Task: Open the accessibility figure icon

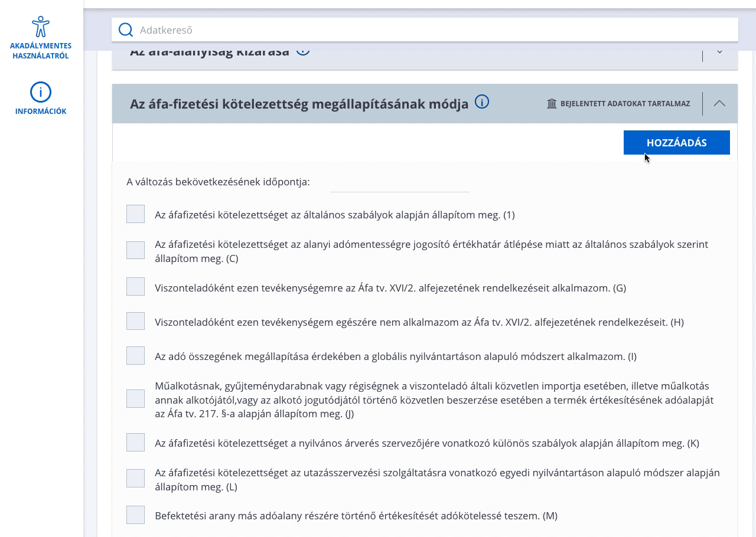Action: [x=41, y=27]
